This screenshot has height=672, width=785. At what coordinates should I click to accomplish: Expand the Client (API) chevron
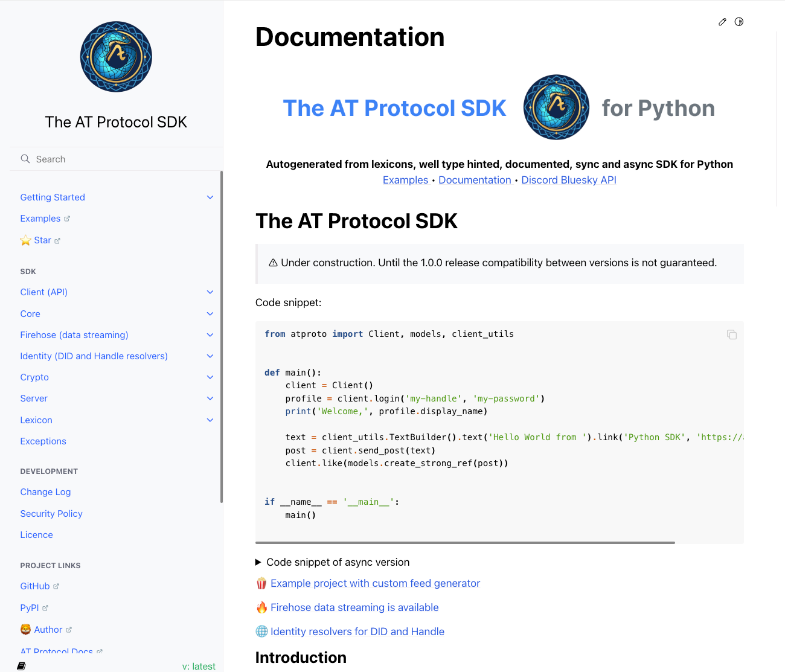click(x=210, y=292)
